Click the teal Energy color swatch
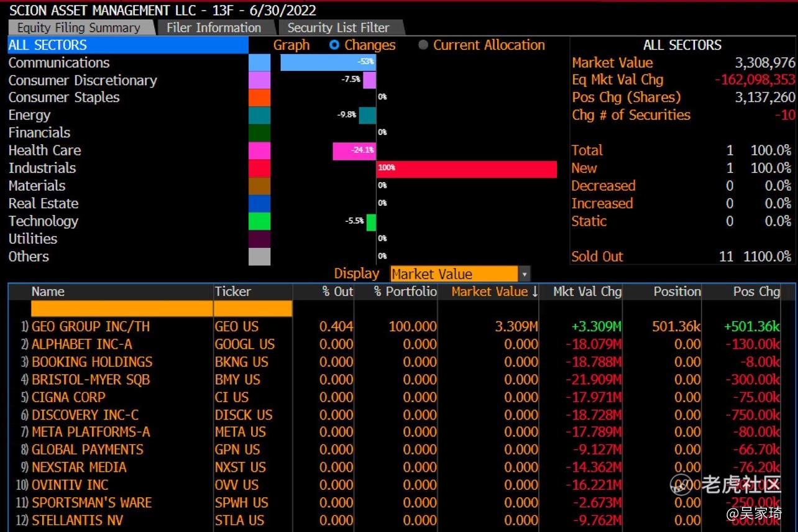 pyautogui.click(x=260, y=116)
